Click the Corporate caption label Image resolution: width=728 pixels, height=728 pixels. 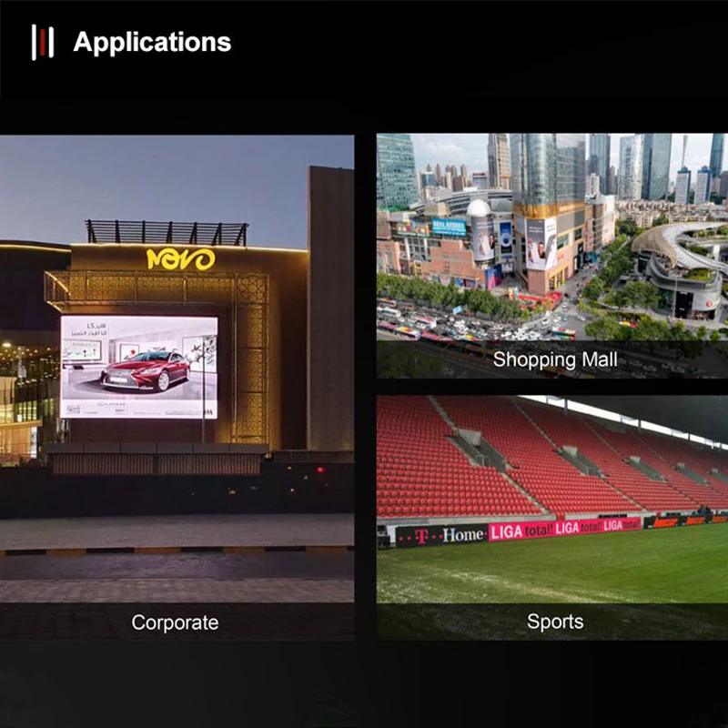175,622
